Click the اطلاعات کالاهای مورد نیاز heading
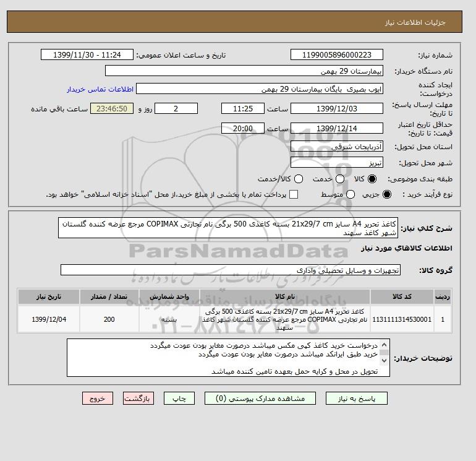476x461 pixels. (x=407, y=249)
